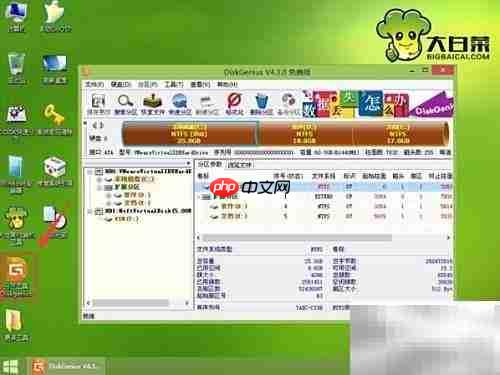The image size is (500, 375).
Task: Click the DiskGenius taskbar button
Action: click(x=66, y=366)
